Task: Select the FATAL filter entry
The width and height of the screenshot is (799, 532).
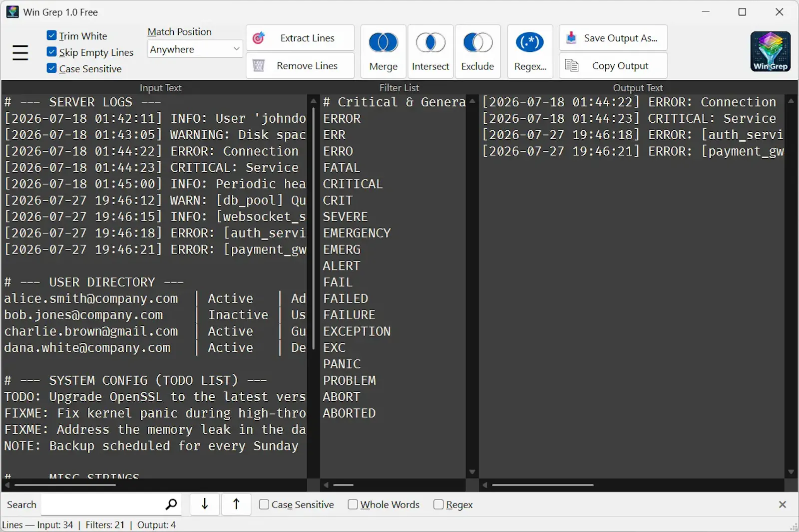Action: point(342,167)
